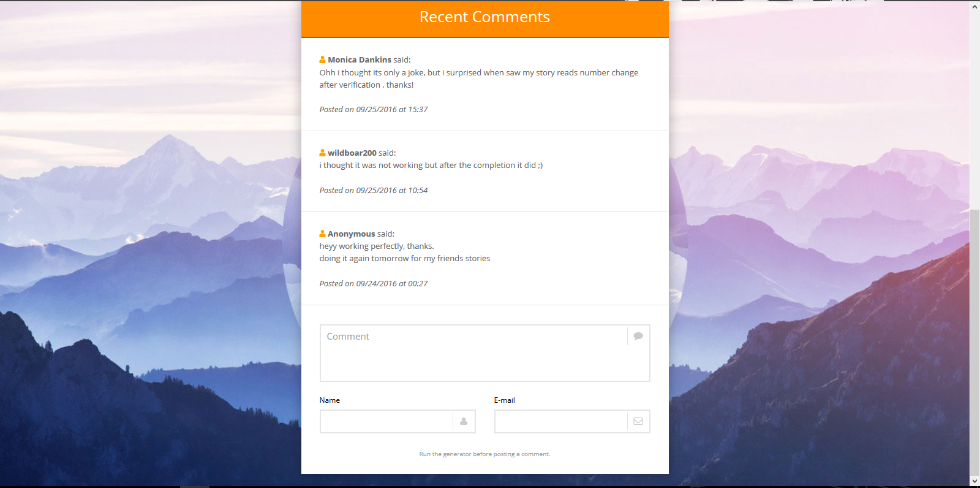Focus the Name input field
This screenshot has width=980, height=488.
coord(398,421)
